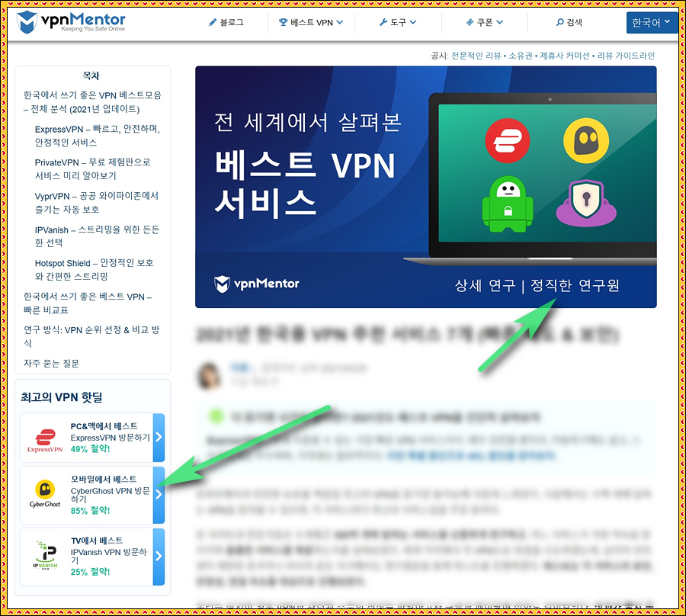
Task: Expand the 도구 dropdown menu
Action: pyautogui.click(x=398, y=22)
